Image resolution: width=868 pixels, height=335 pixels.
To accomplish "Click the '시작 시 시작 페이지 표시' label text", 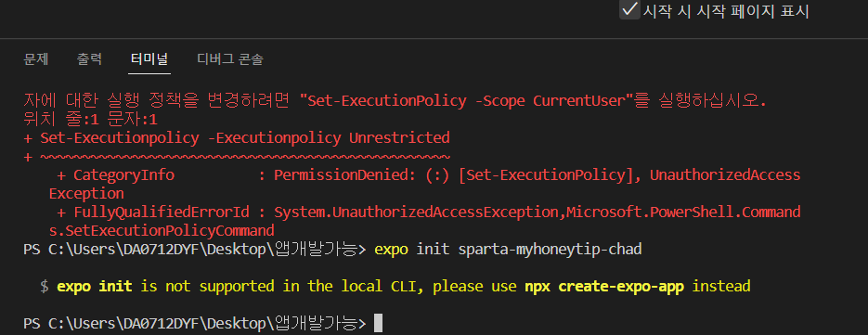I will (x=726, y=10).
